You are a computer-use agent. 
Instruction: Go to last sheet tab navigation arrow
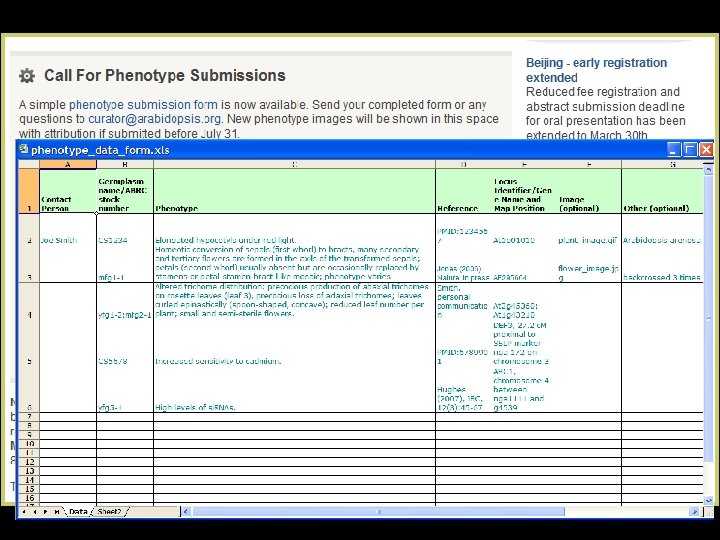(56, 512)
